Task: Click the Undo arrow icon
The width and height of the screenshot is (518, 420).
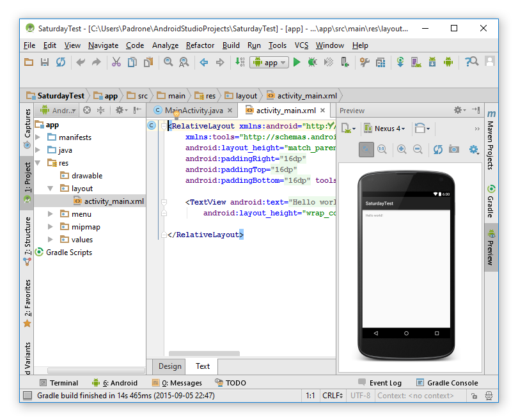Action: click(81, 62)
